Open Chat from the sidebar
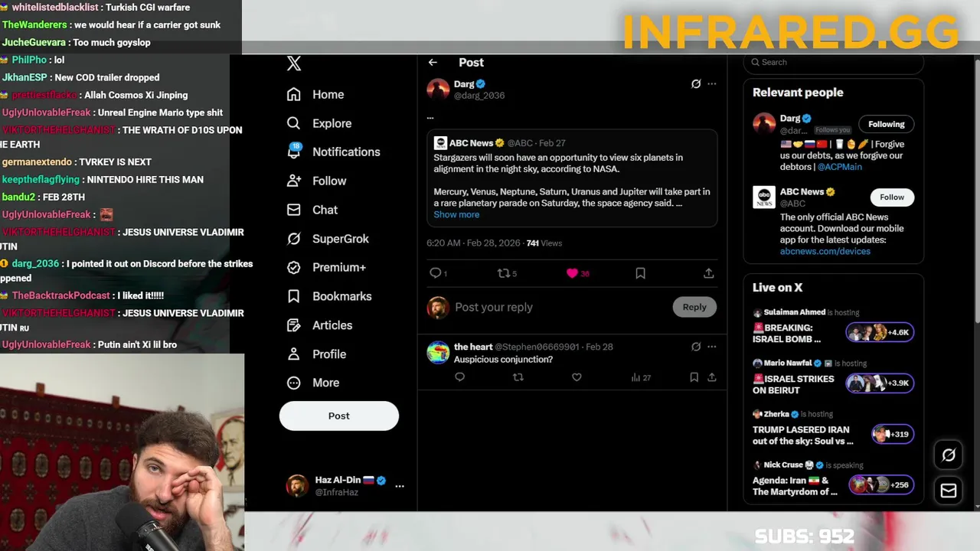Viewport: 980px width, 551px height. pos(312,210)
